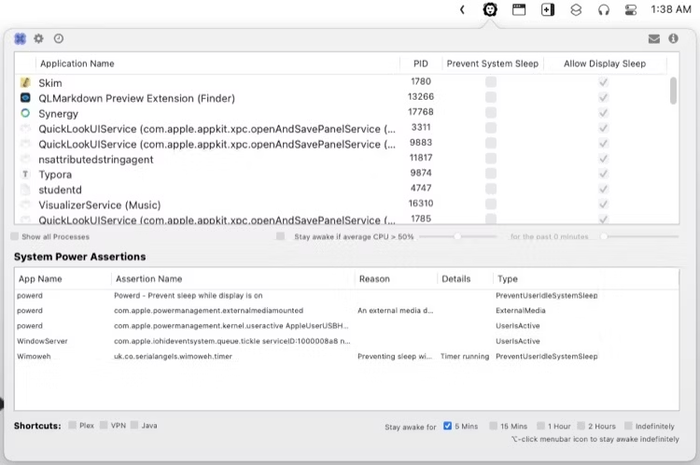Toggle Allow Display Sleep for studentd
The width and height of the screenshot is (700, 465).
(603, 189)
